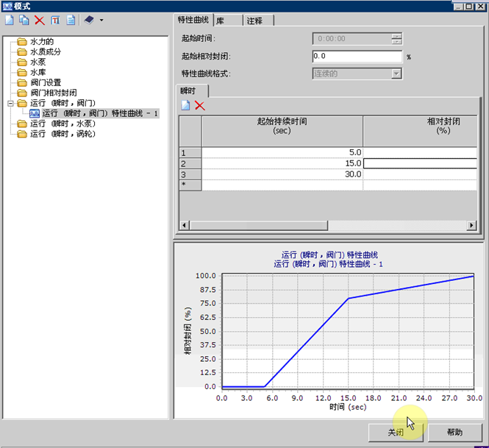Add a new row in the 瞬时 table toolbar
The image size is (489, 448).
click(186, 106)
